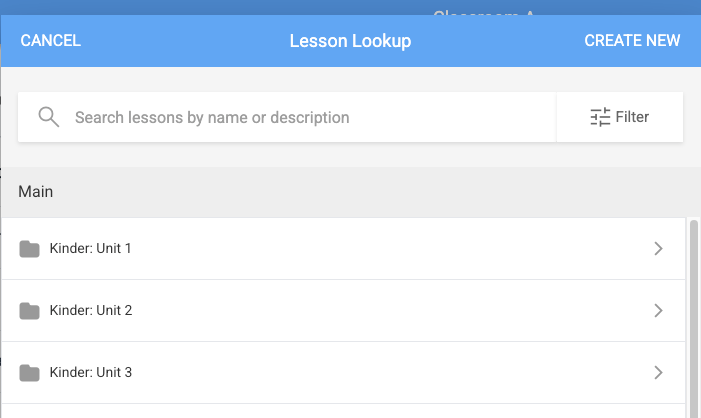The image size is (701, 418).
Task: Open the Filter options button
Action: click(620, 117)
